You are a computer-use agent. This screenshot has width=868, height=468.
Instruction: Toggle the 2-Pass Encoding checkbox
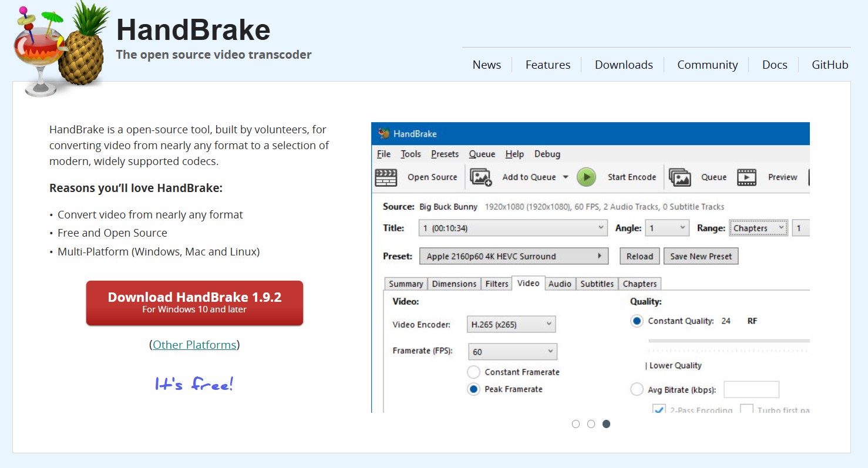tap(659, 409)
